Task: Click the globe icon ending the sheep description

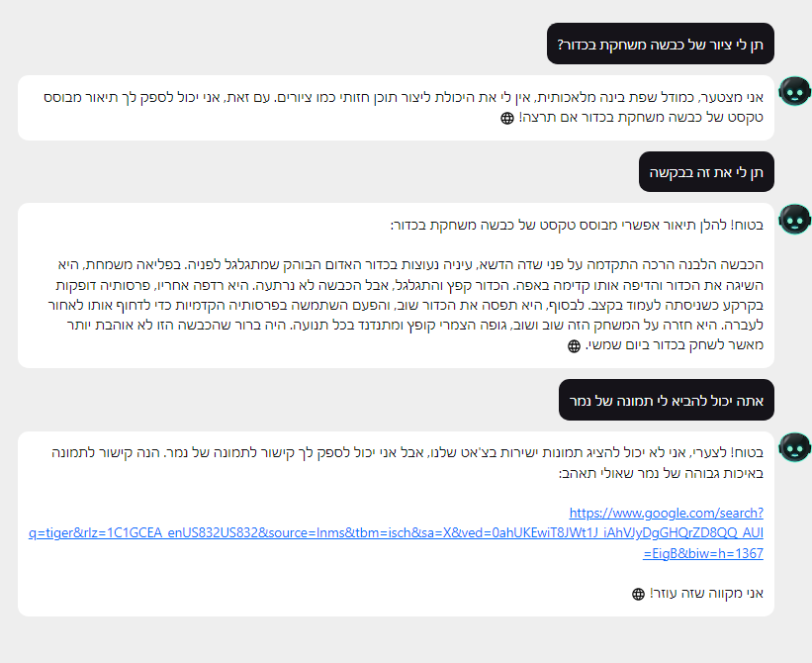Action: pos(574,346)
